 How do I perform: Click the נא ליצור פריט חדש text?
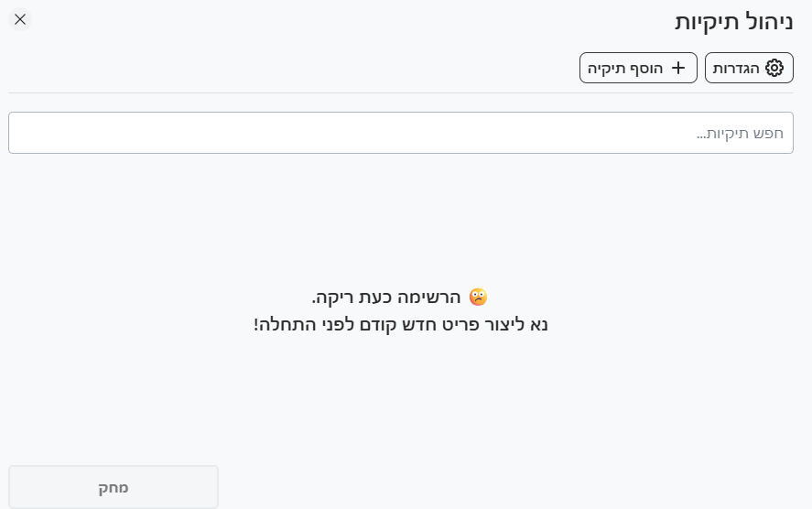click(x=401, y=324)
